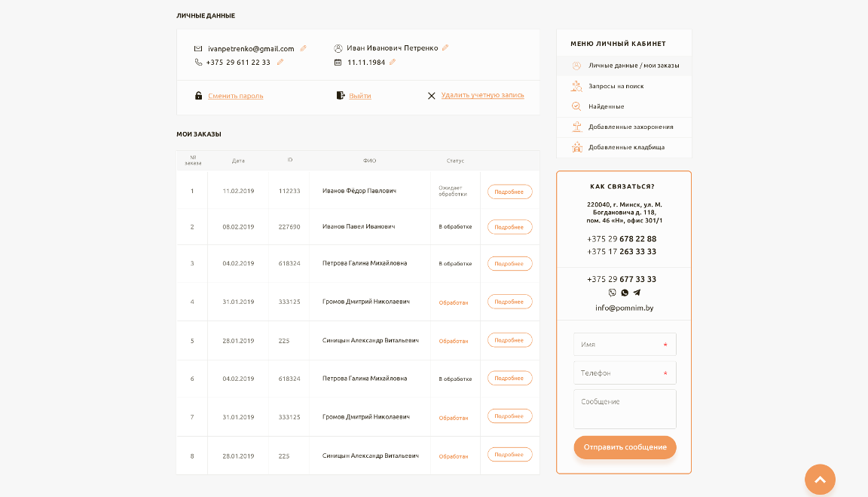Focus the Имя input field
The image size is (868, 497).
pos(625,344)
